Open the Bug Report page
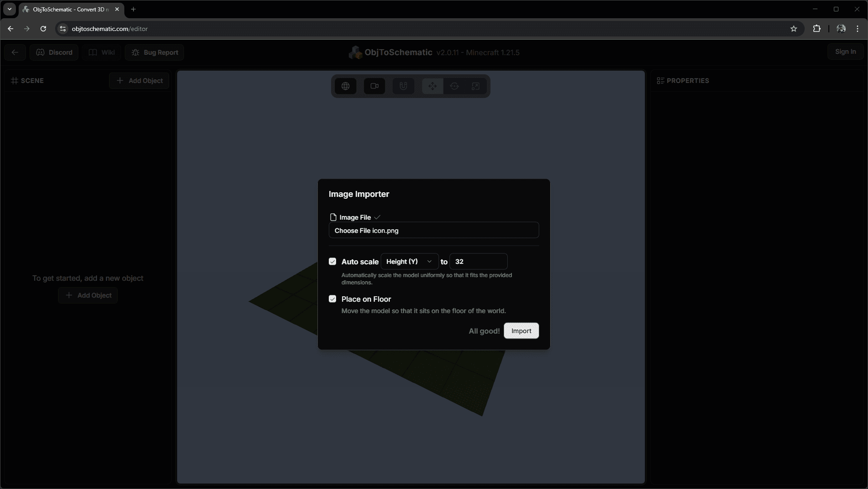Viewport: 868px width, 489px height. [x=155, y=52]
